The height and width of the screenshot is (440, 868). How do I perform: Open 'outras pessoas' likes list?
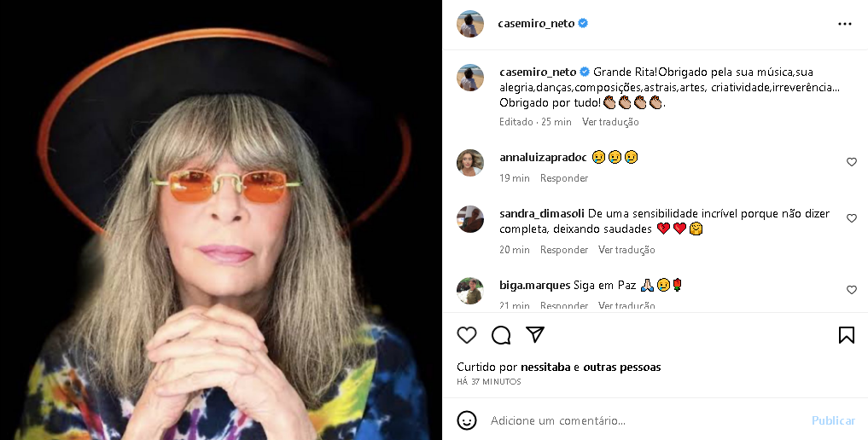click(622, 368)
